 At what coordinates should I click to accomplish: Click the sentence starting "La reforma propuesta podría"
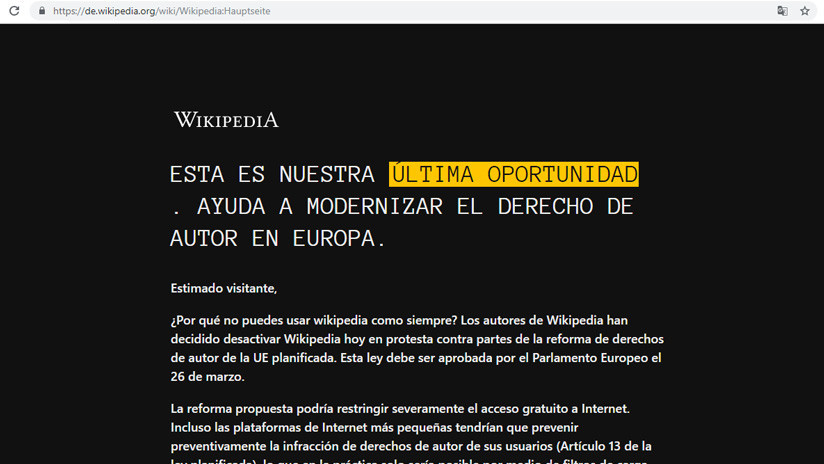400,409
